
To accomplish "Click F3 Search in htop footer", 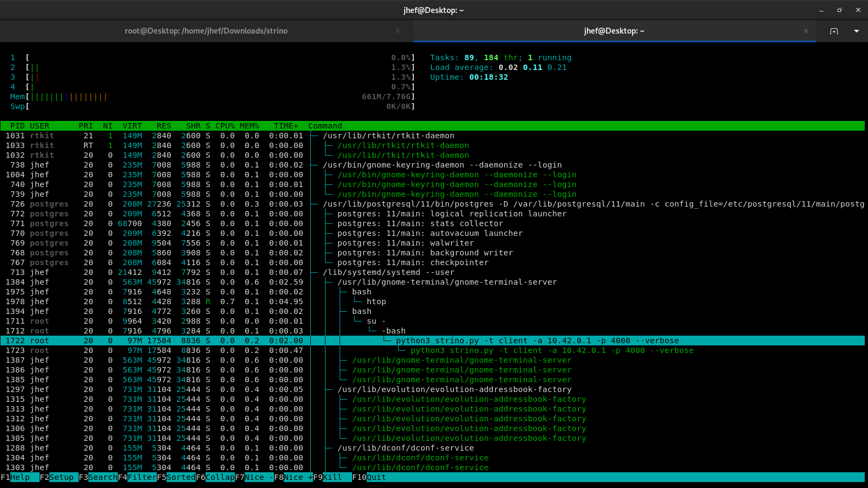I will [x=98, y=478].
